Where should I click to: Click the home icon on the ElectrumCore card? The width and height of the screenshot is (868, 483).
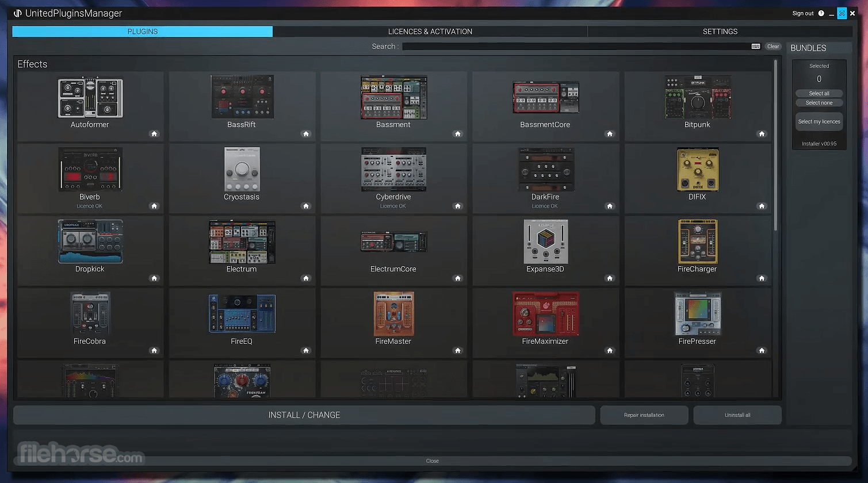[458, 278]
